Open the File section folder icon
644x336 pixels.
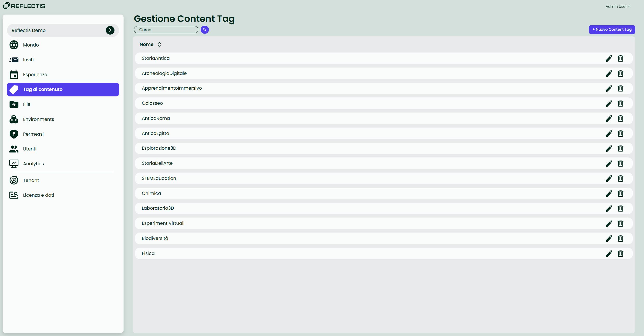click(x=14, y=104)
